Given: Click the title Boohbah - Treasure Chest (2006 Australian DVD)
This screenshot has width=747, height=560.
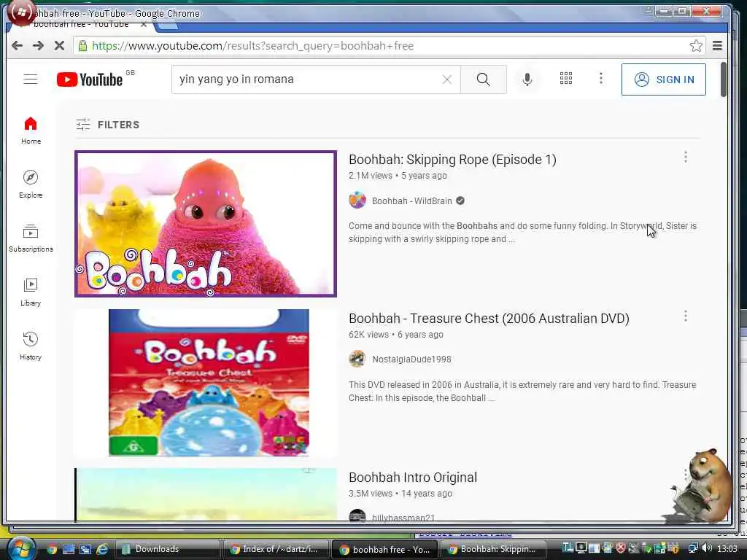Looking at the screenshot, I should click(x=489, y=319).
